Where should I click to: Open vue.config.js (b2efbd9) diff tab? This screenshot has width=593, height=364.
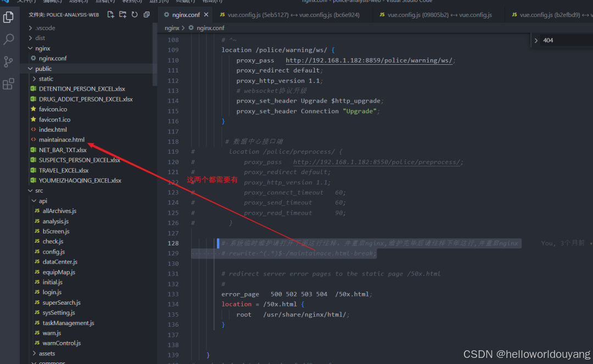pyautogui.click(x=550, y=15)
